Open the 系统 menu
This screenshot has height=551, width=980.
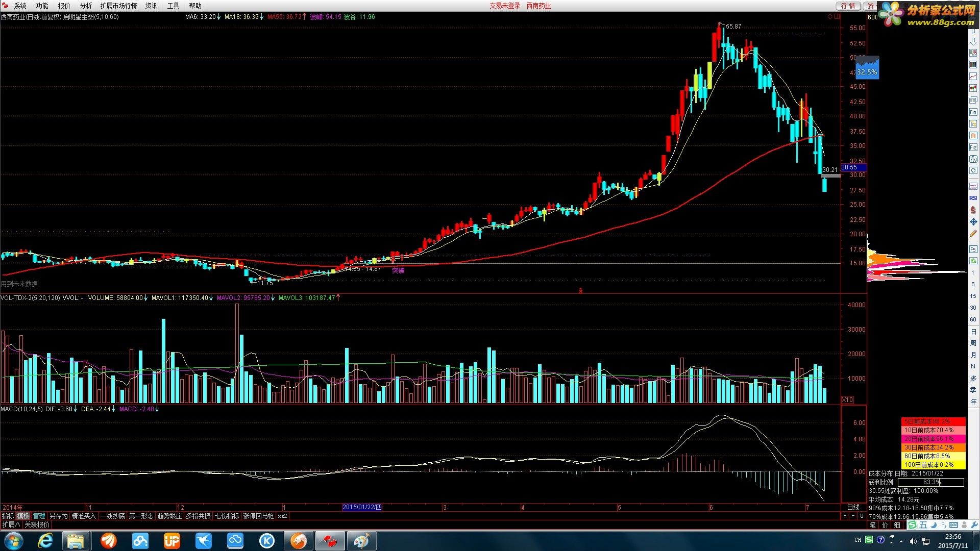(x=20, y=6)
